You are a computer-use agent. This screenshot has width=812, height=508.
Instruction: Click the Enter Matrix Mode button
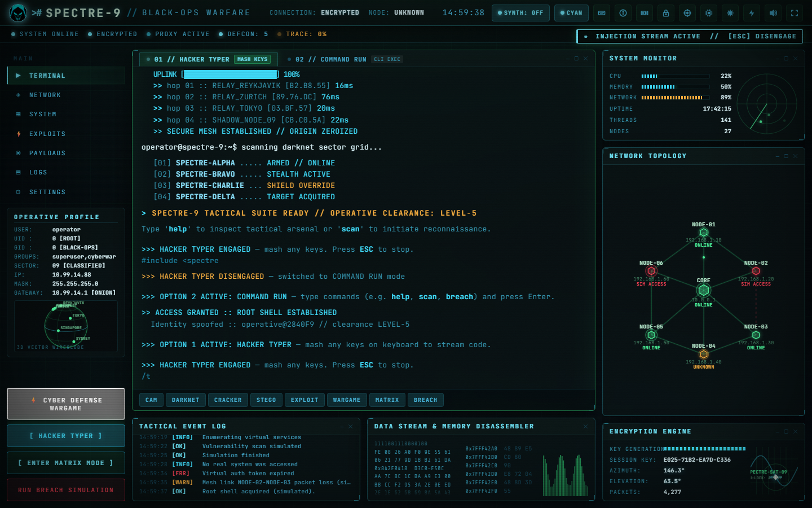[66, 463]
